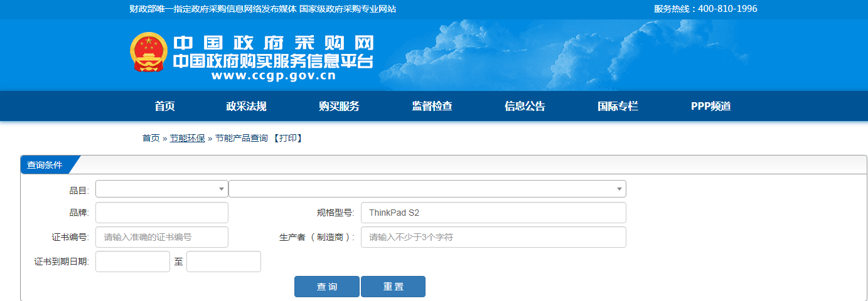The width and height of the screenshot is (868, 301).
Task: Open the 首页 navigation menu item
Action: 164,106
